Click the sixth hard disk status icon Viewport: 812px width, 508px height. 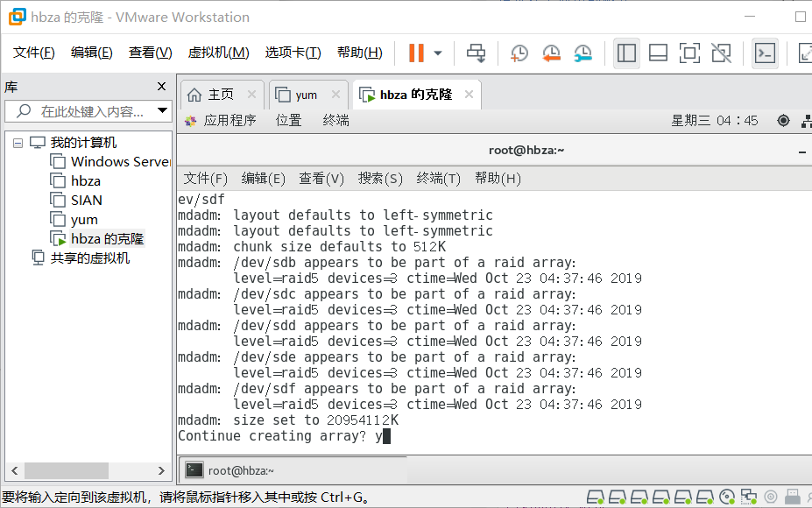[x=705, y=497]
